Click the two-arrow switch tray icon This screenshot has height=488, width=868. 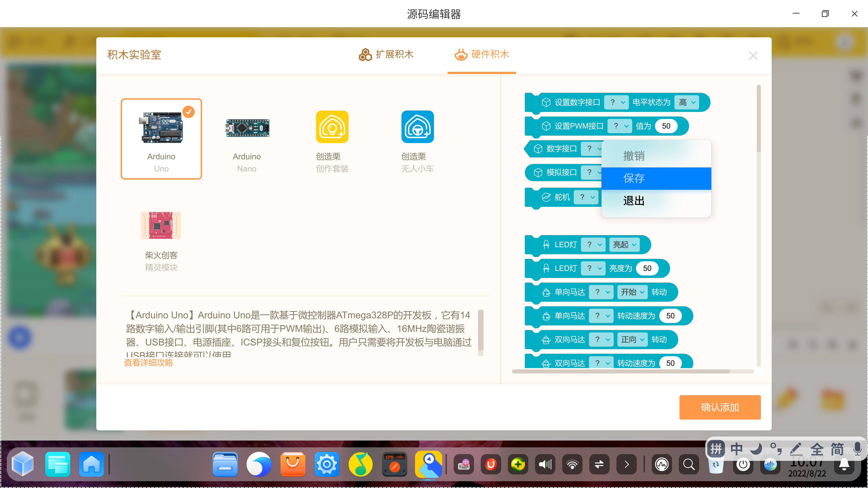[599, 465]
